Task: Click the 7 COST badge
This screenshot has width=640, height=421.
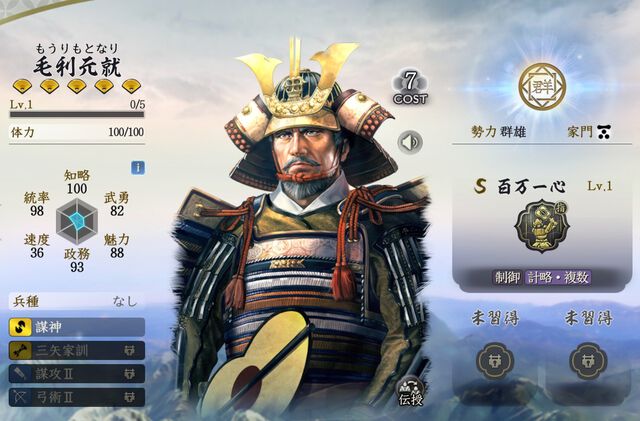Action: click(410, 88)
